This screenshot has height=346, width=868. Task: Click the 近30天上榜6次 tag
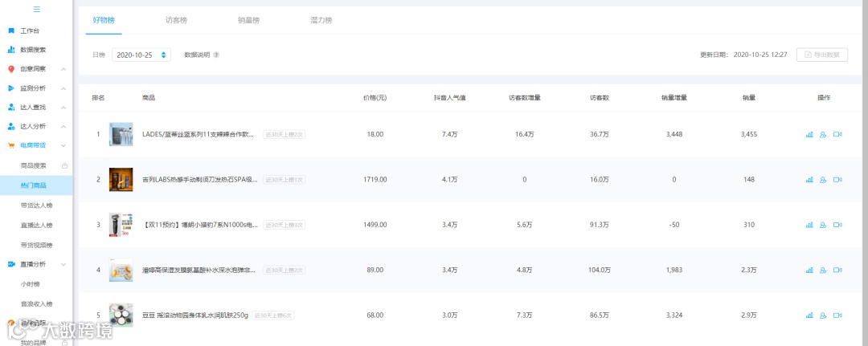click(x=273, y=315)
